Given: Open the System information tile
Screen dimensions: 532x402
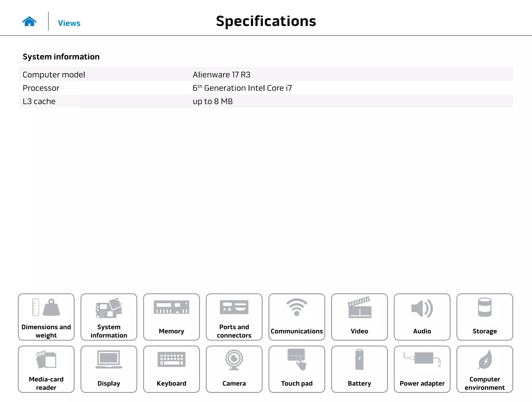Looking at the screenshot, I should pos(109,317).
